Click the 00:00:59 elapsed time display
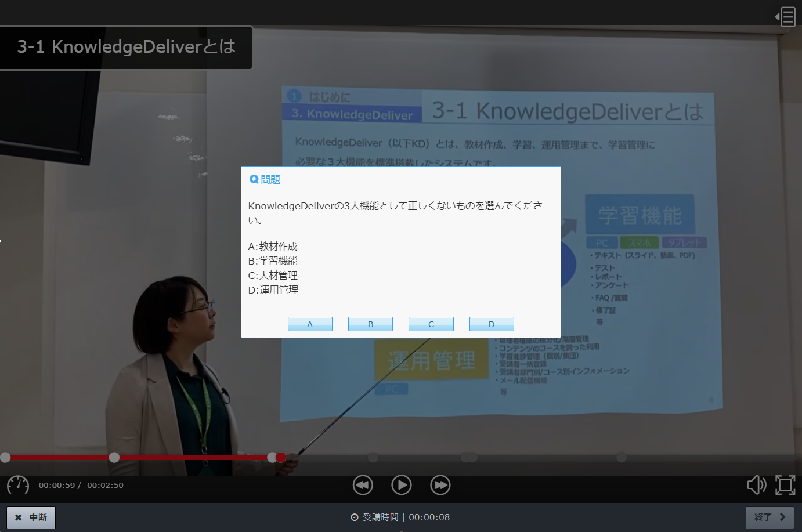 (x=57, y=485)
